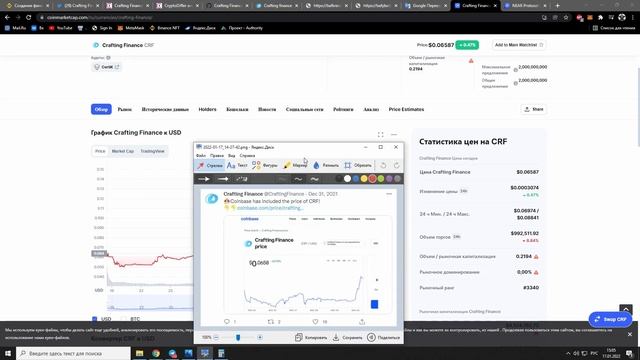The width and height of the screenshot is (640, 360).
Task: Open browser extensions puzzle icon
Action: click(600, 18)
